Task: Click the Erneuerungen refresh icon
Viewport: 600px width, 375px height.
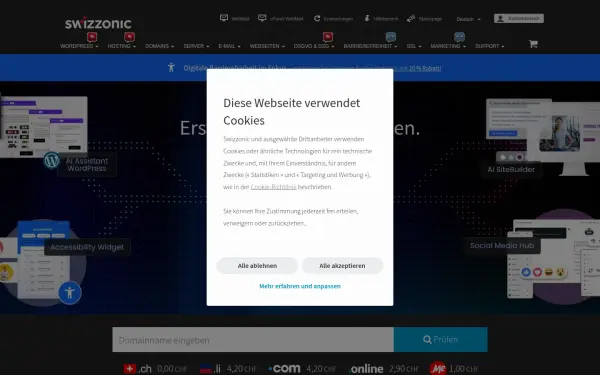Action: (x=317, y=18)
